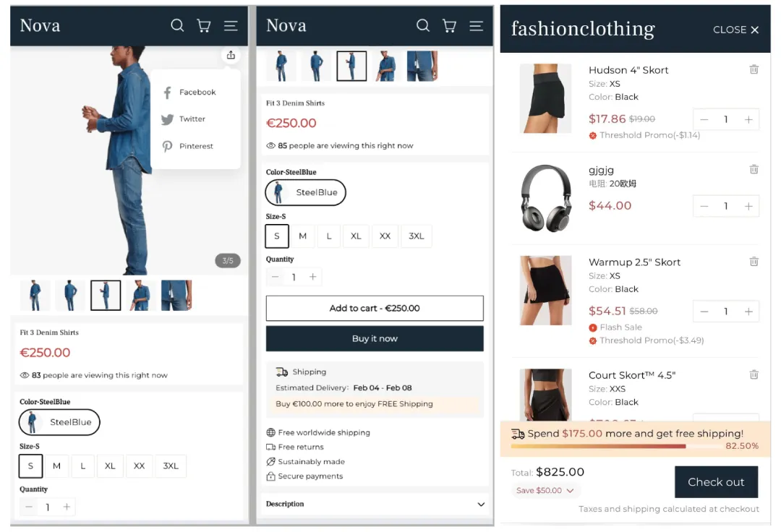
Task: Click the Buy it now button
Action: (x=375, y=338)
